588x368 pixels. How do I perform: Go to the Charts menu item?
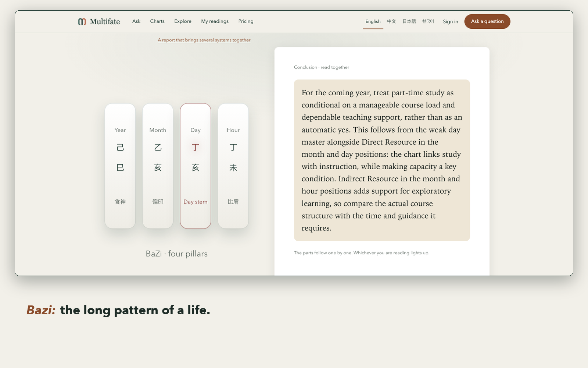click(157, 21)
